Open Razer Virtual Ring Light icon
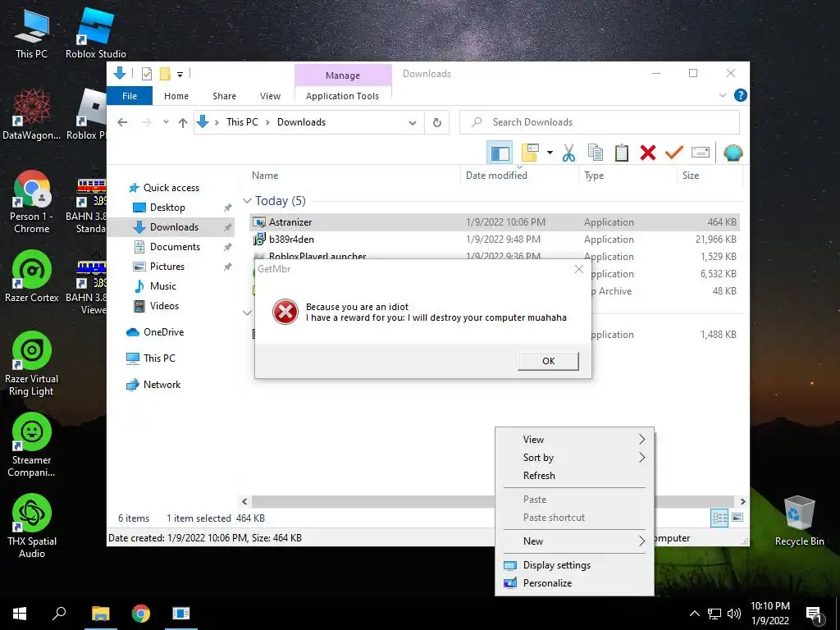Image resolution: width=840 pixels, height=630 pixels. [x=32, y=364]
